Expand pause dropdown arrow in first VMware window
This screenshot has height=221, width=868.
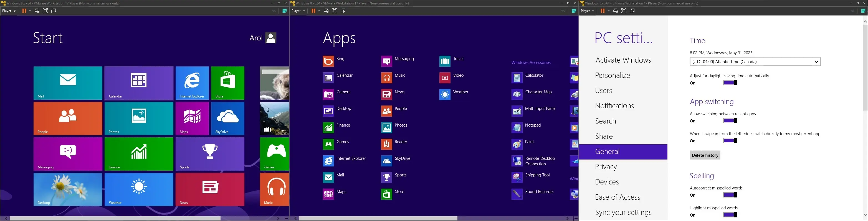pyautogui.click(x=30, y=11)
